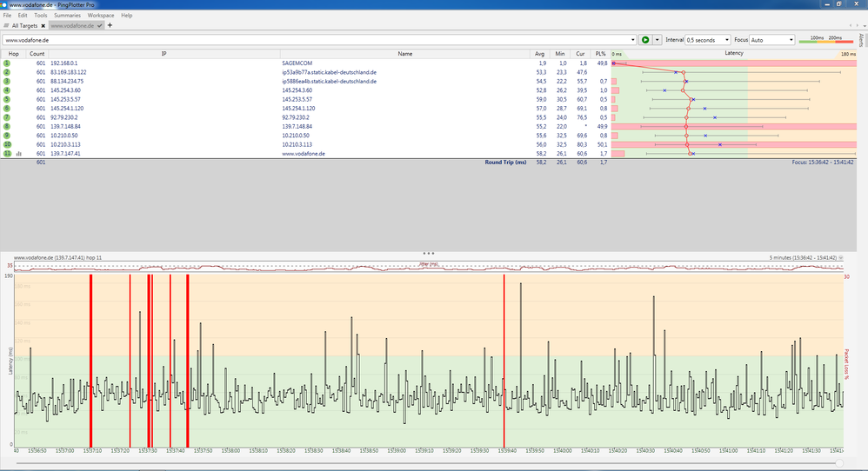Add a new target tab
The image size is (868, 471).
(x=110, y=25)
